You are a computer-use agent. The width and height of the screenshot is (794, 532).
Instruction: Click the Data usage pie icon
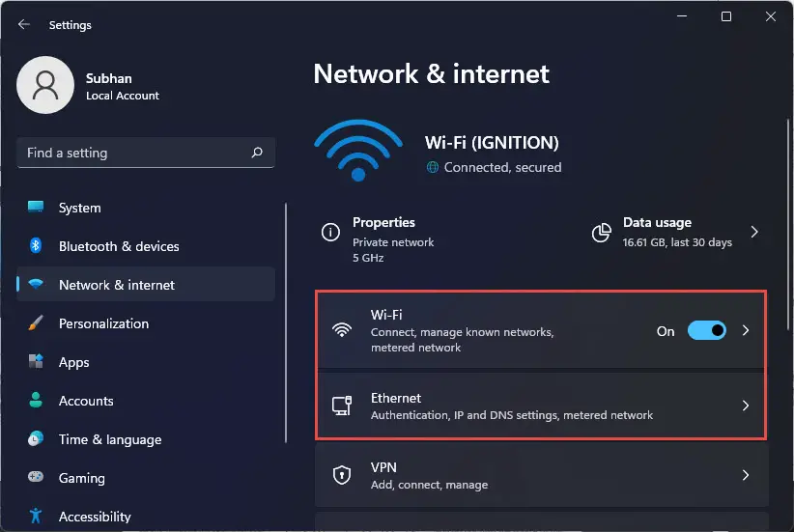coord(601,233)
